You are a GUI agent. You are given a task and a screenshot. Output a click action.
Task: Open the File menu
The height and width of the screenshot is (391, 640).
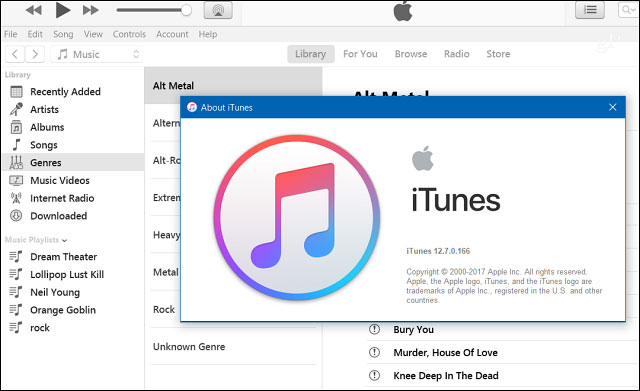[x=11, y=34]
